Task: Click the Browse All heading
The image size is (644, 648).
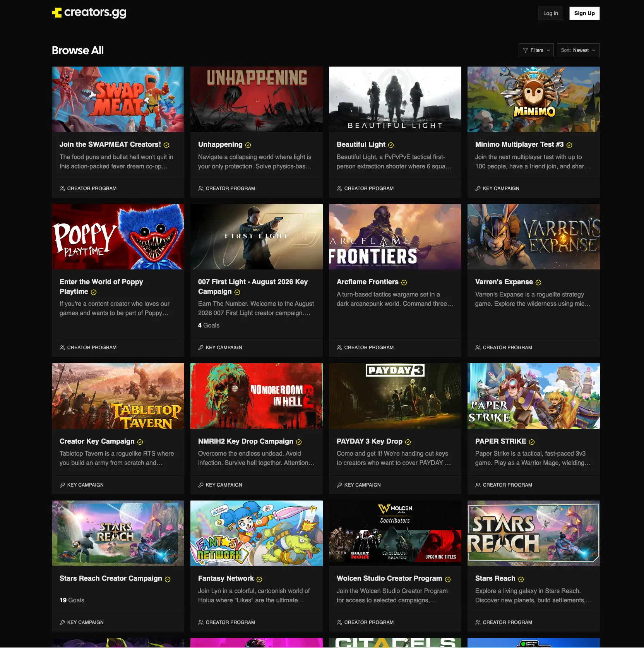Action: [x=78, y=50]
